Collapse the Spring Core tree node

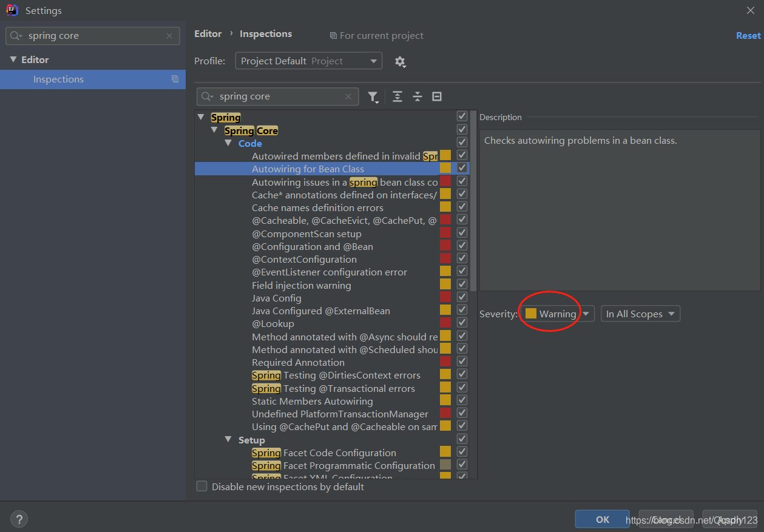pos(214,130)
